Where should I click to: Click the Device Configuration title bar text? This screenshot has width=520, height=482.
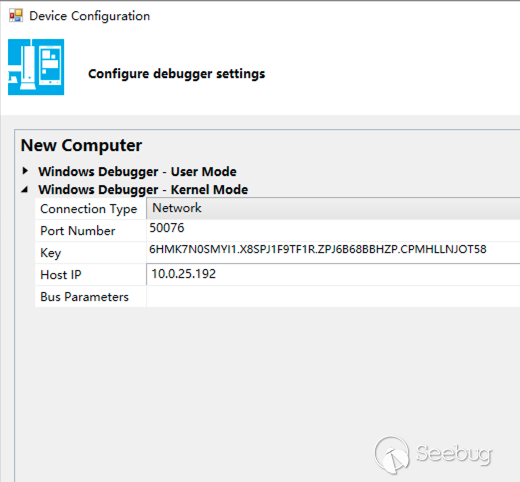tap(89, 16)
